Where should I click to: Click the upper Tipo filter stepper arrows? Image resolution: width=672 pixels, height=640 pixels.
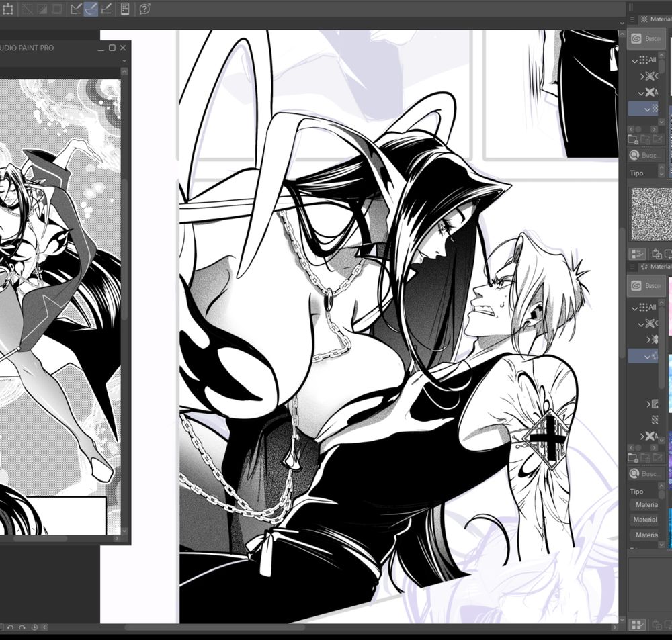(x=661, y=171)
